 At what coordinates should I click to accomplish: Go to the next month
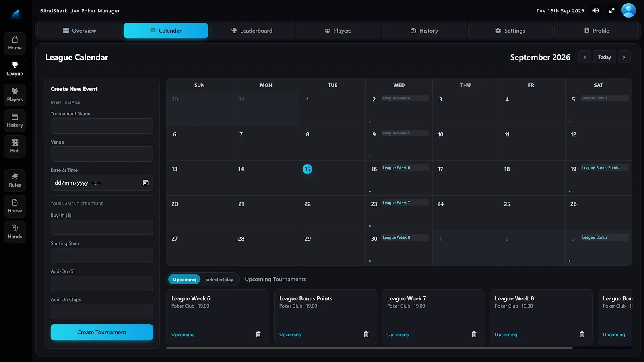click(x=624, y=57)
